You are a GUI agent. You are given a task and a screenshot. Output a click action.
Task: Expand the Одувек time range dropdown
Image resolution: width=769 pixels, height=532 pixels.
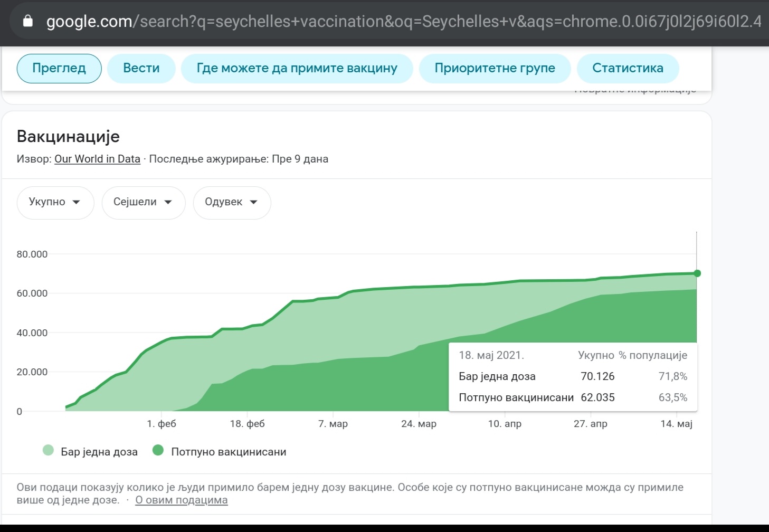click(x=232, y=202)
